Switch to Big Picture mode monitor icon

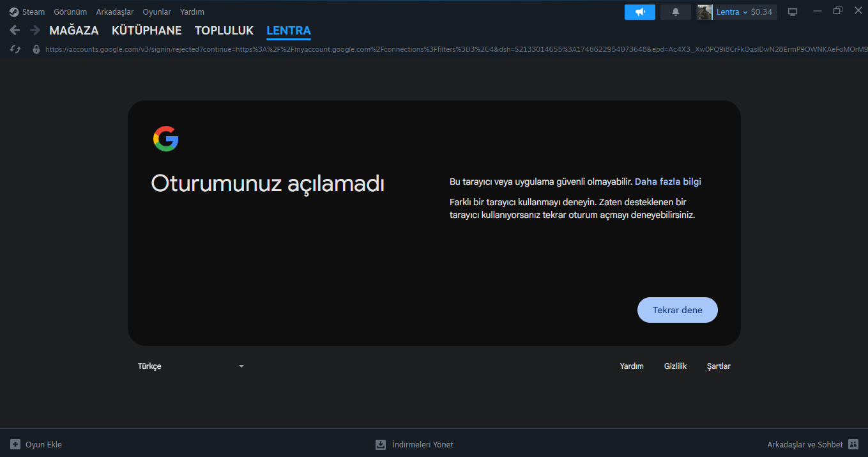pos(793,12)
